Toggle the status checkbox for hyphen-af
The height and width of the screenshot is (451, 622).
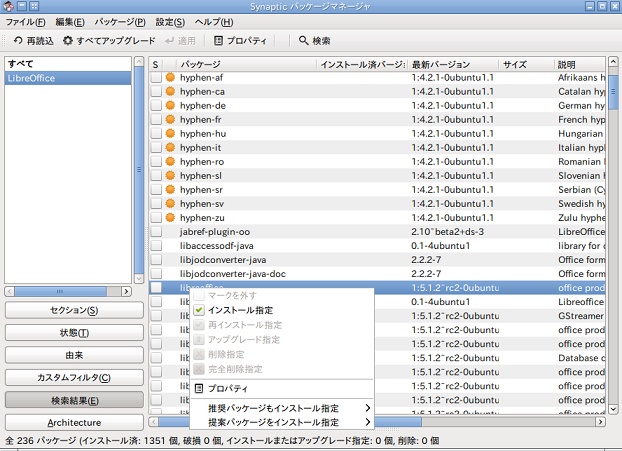point(156,77)
